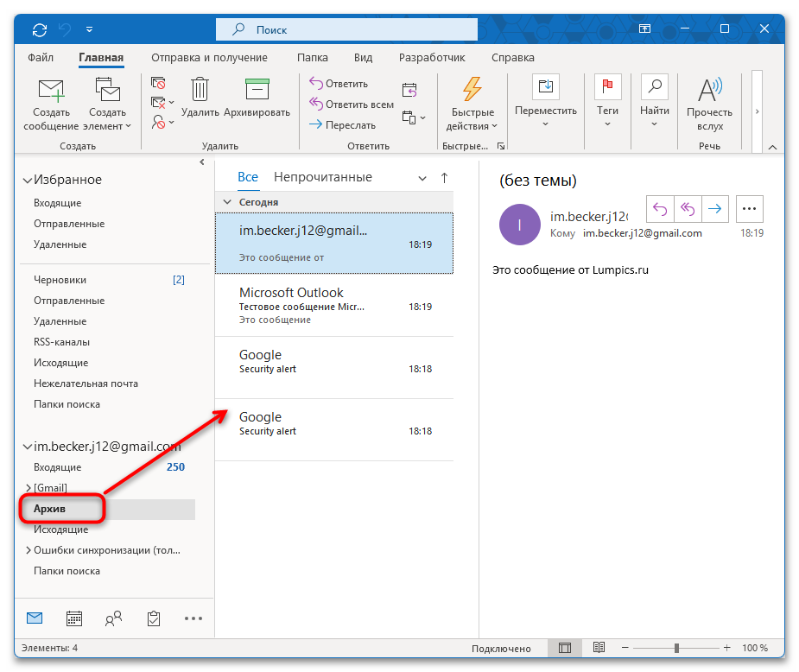
Task: Focus the Поиск search box
Action: pyautogui.click(x=346, y=29)
